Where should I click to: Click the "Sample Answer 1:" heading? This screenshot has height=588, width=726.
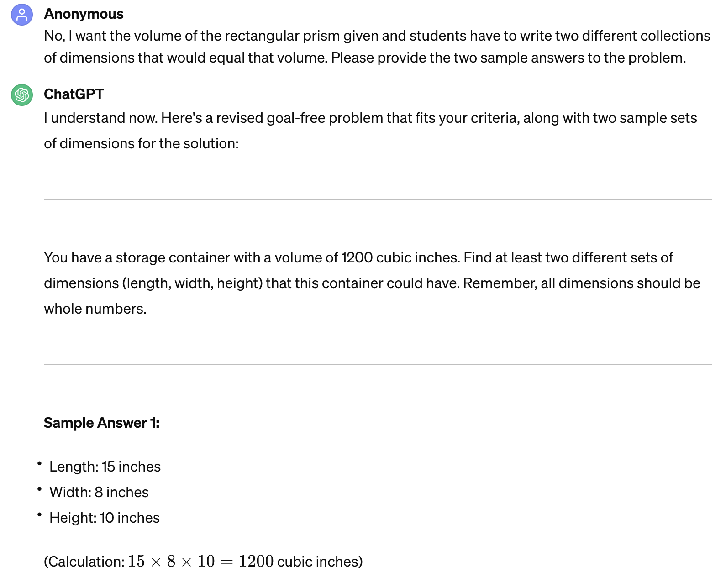pos(101,423)
